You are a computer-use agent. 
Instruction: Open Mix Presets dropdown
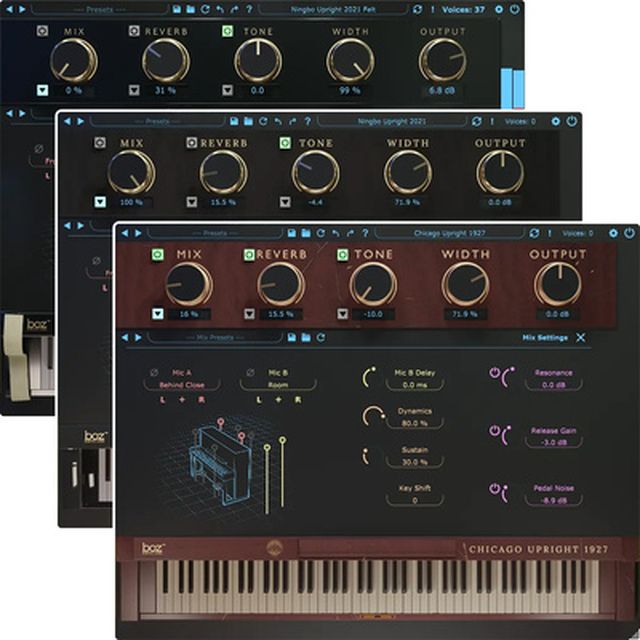click(x=215, y=338)
